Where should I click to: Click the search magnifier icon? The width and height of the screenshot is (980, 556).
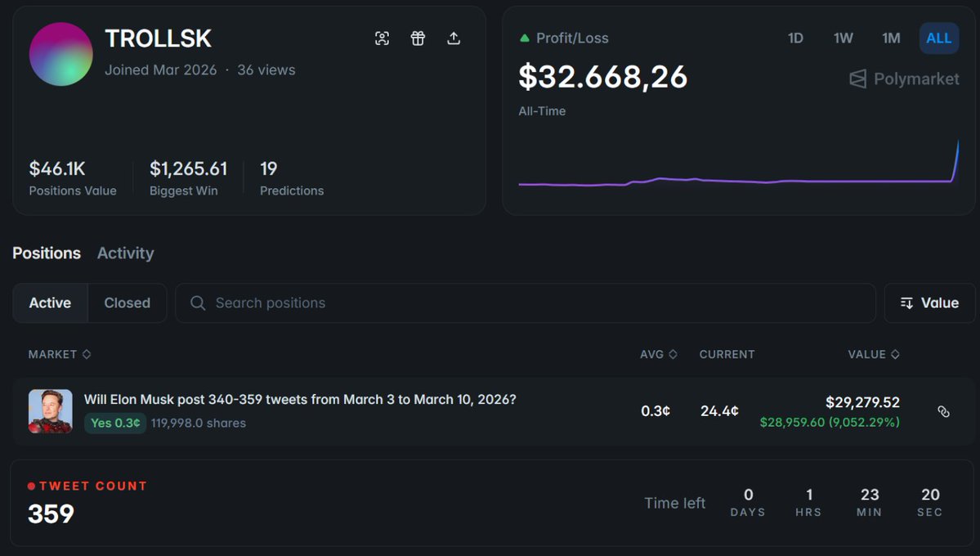click(x=198, y=303)
